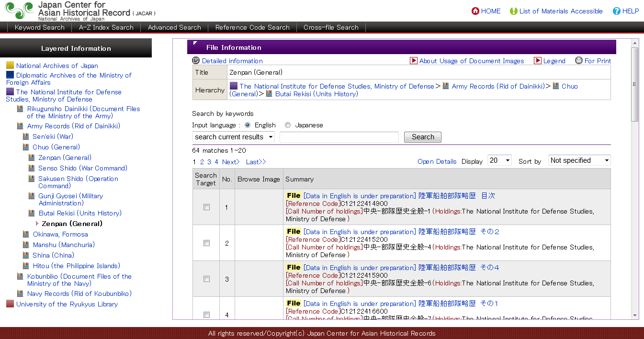Click the book icon beside Navy Records
This screenshot has width=644, height=339.
click(x=20, y=294)
